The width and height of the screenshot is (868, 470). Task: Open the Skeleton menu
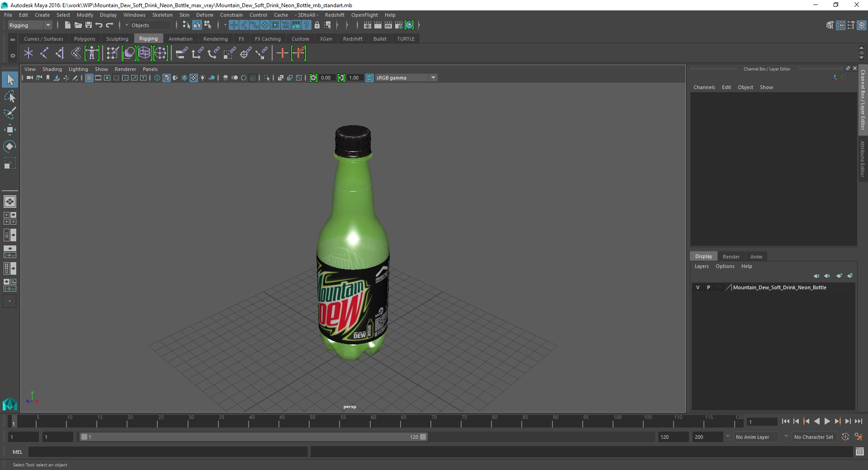(x=162, y=15)
